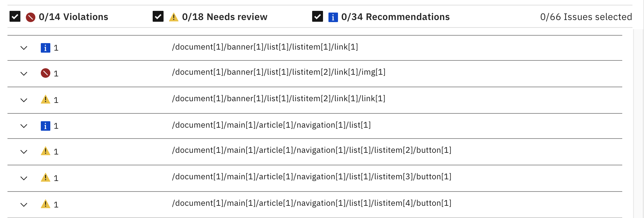The height and width of the screenshot is (218, 644).
Task: Expand the img[1] violation issue row
Action: [24, 74]
